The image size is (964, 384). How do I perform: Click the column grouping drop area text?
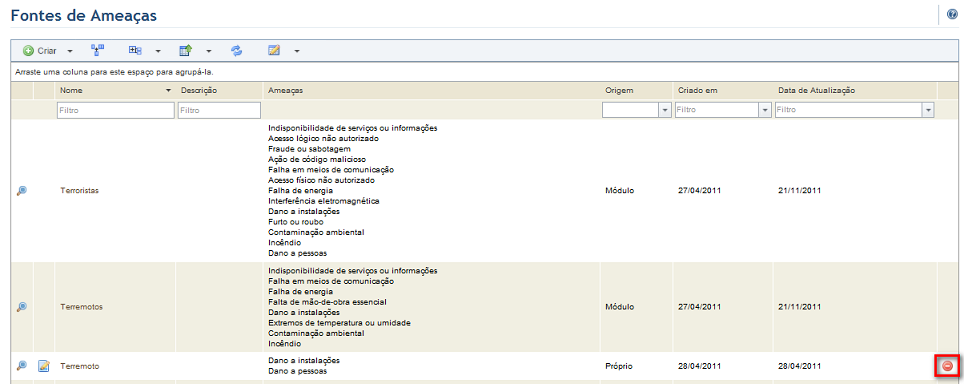(114, 72)
